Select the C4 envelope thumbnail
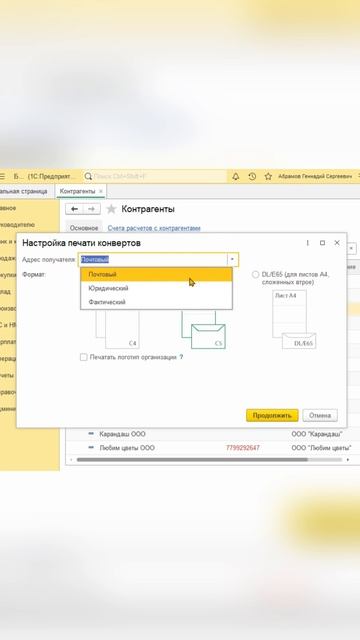Image resolution: width=360 pixels, height=640 pixels. coord(118,329)
